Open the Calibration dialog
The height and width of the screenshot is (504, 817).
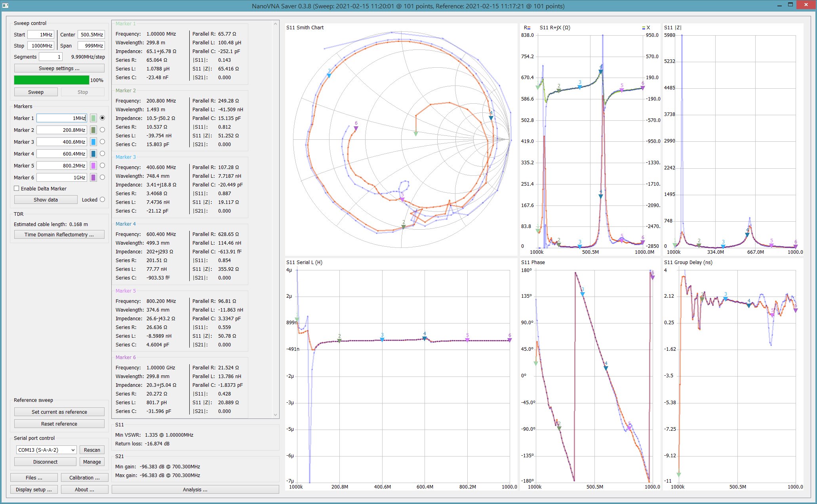84,477
